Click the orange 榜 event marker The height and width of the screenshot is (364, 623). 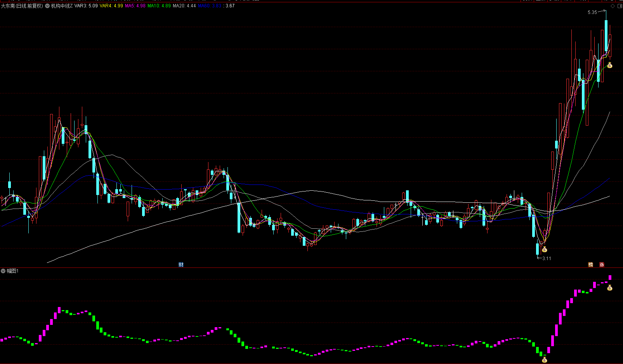coord(590,265)
